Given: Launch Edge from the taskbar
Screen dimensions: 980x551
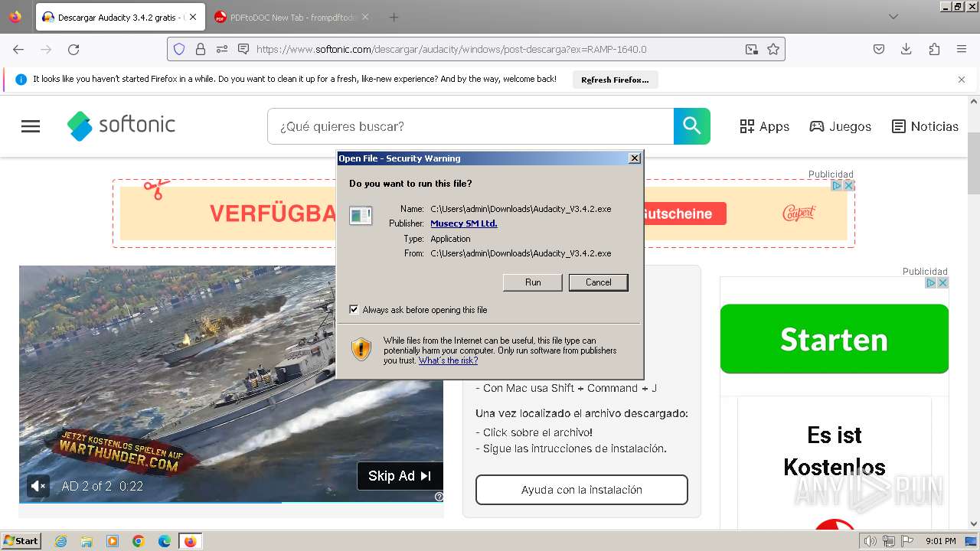Looking at the screenshot, I should pos(165,541).
